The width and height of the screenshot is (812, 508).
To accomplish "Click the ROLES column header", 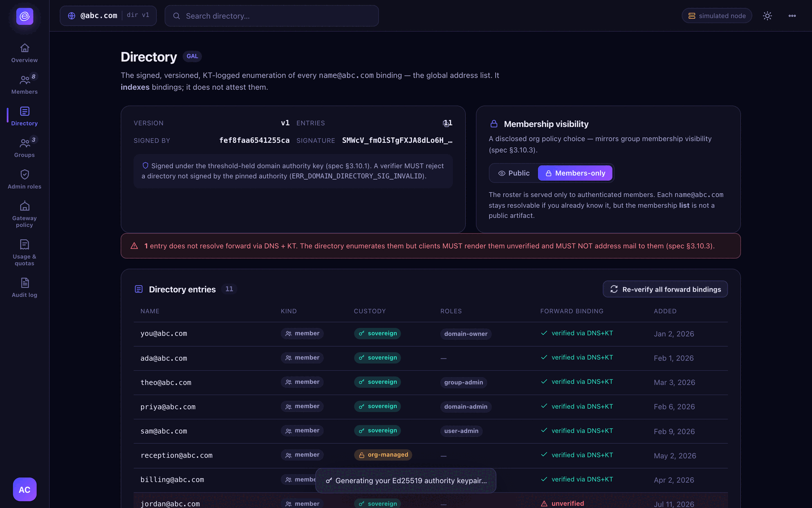I will (x=451, y=312).
